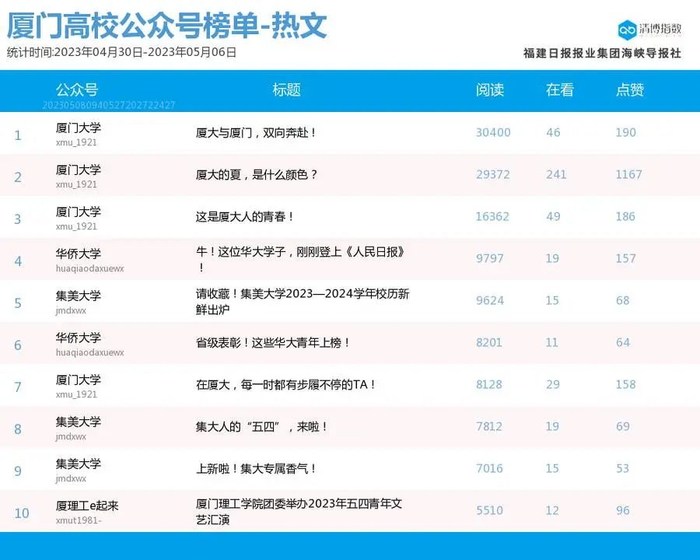Click huaqiaodaxuewx ID in rank 4 row
This screenshot has width=700, height=560.
[90, 269]
